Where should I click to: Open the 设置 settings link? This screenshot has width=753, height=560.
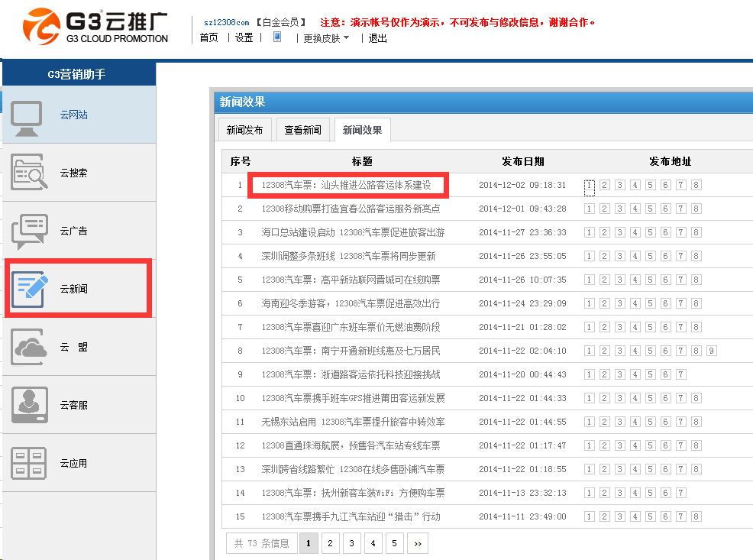tap(244, 38)
